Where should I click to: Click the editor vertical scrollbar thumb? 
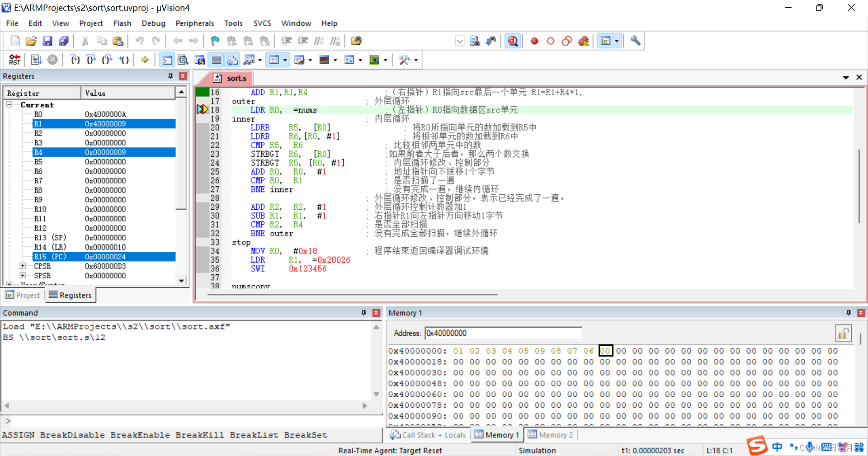point(859,185)
